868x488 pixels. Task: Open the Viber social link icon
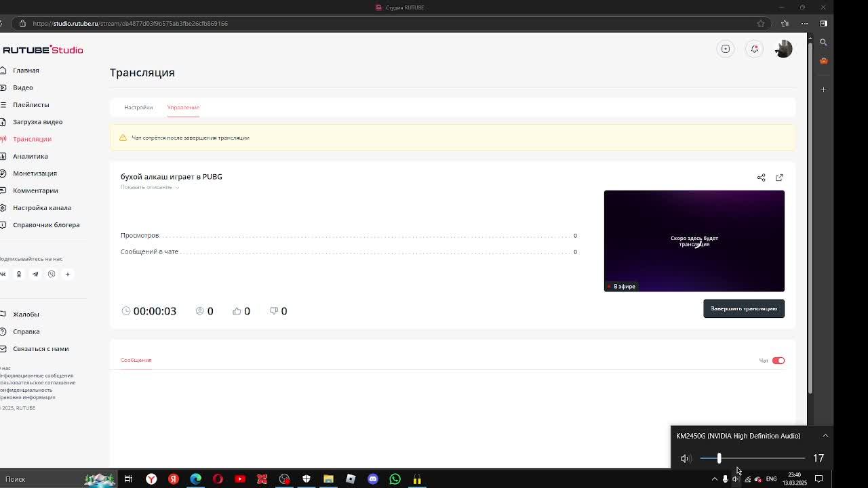point(52,274)
